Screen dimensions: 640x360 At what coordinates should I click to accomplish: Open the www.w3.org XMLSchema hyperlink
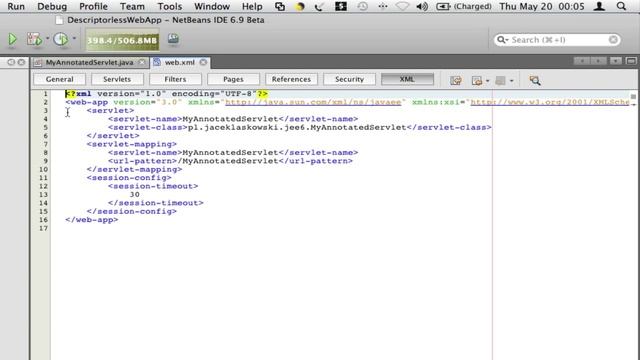tap(550, 102)
